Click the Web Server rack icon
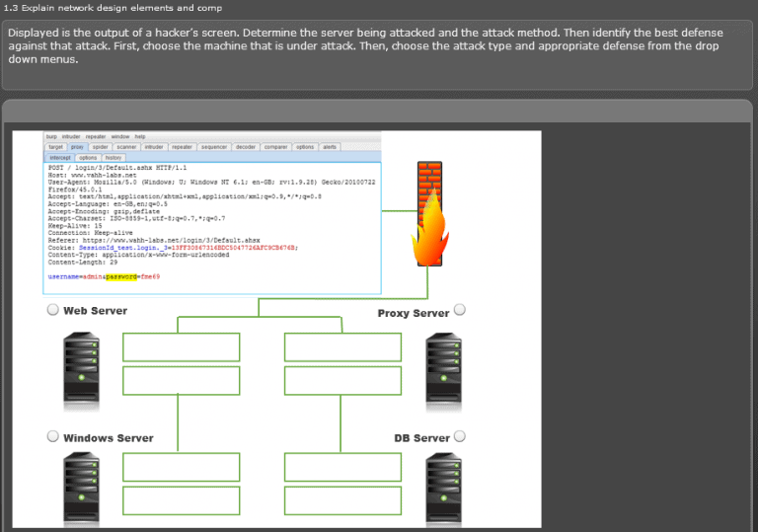Screen dimensions: 758x532 point(83,365)
